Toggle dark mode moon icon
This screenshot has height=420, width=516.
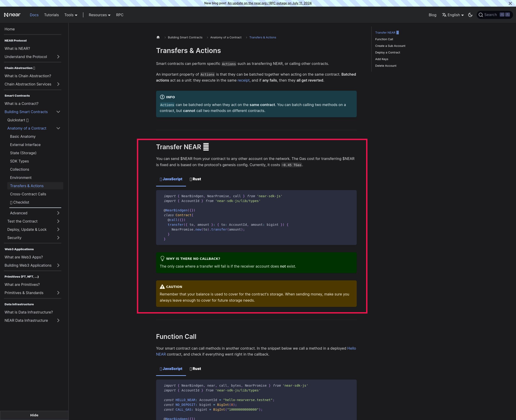[x=470, y=15]
